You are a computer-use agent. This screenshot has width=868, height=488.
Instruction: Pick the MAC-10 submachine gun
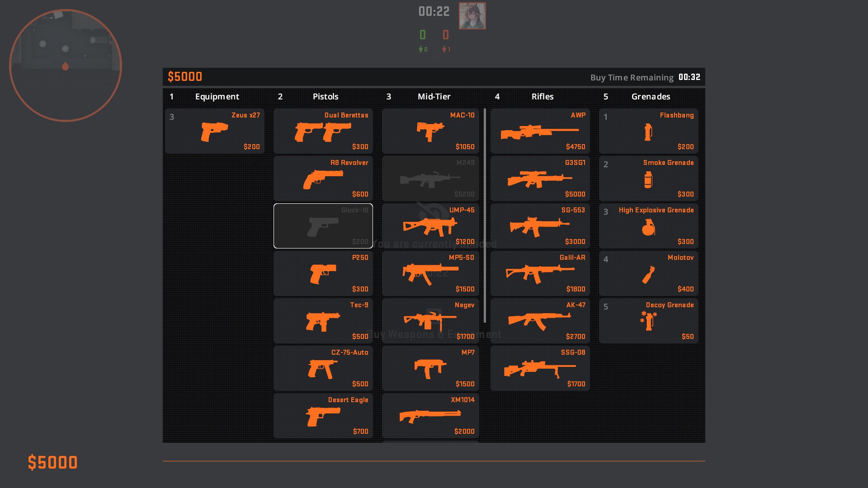coord(430,131)
